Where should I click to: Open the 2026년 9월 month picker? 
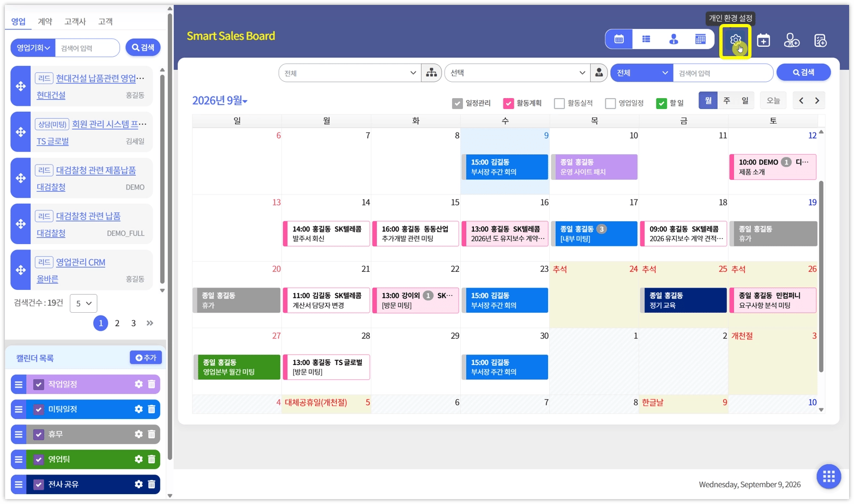220,101
